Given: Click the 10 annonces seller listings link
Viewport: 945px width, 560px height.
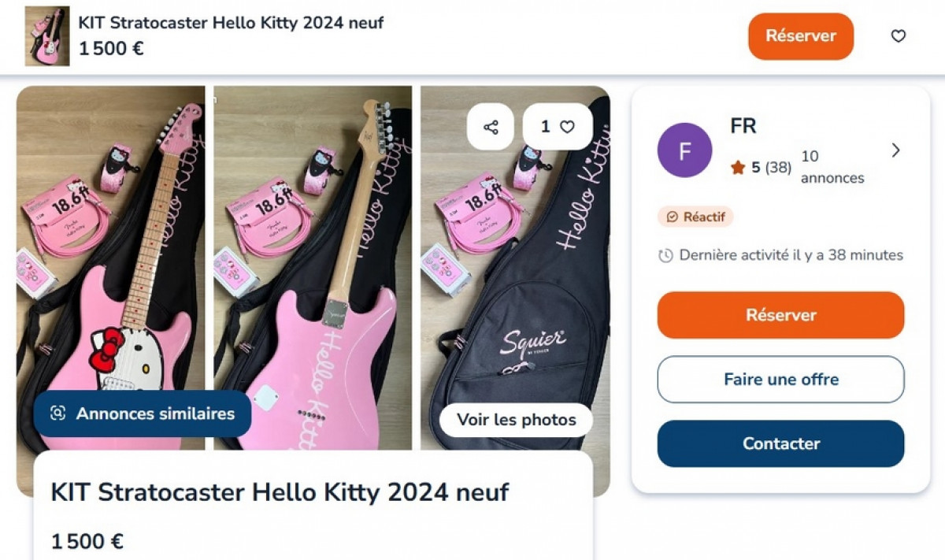Looking at the screenshot, I should tap(832, 167).
